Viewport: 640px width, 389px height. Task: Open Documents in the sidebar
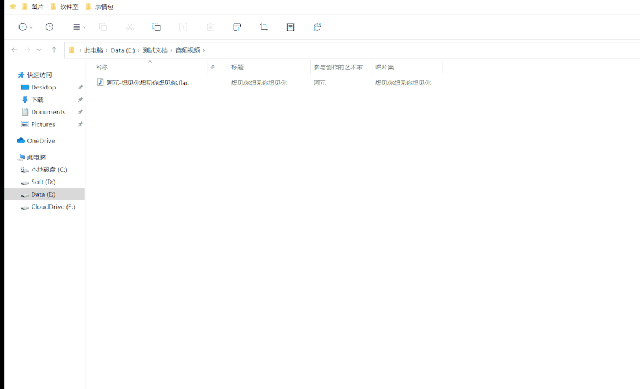coord(48,111)
